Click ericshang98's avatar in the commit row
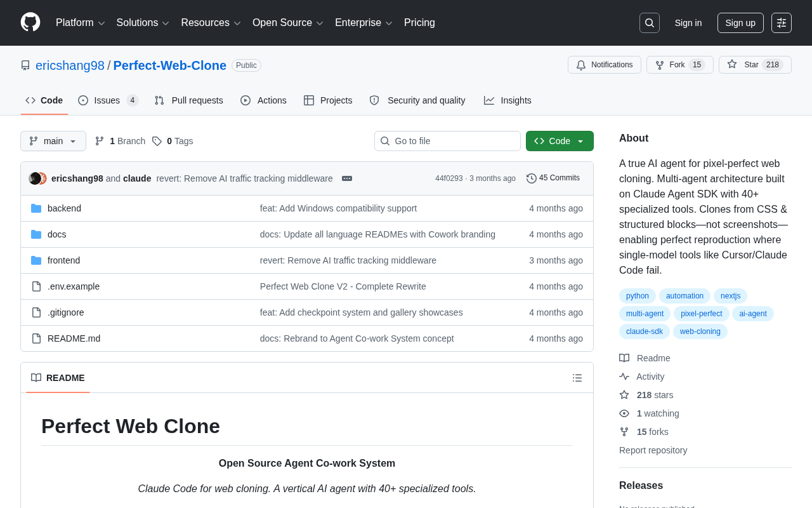This screenshot has width=812, height=508. tap(35, 178)
